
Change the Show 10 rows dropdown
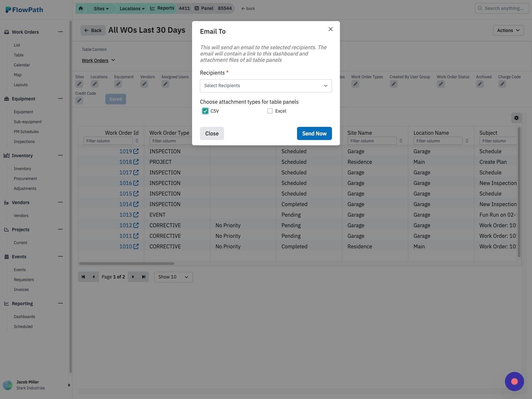coord(173,277)
